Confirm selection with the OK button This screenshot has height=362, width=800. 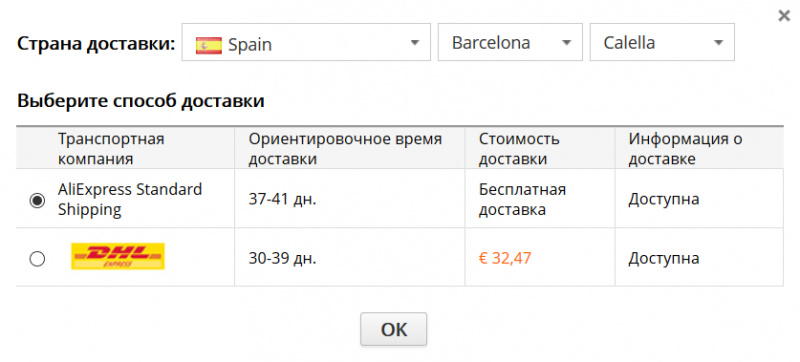coord(393,329)
